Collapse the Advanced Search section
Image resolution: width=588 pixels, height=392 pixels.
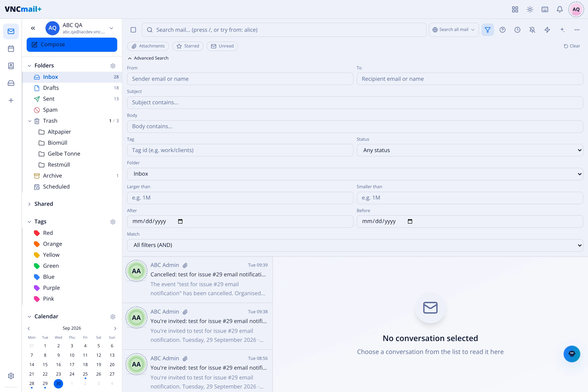[x=148, y=58]
